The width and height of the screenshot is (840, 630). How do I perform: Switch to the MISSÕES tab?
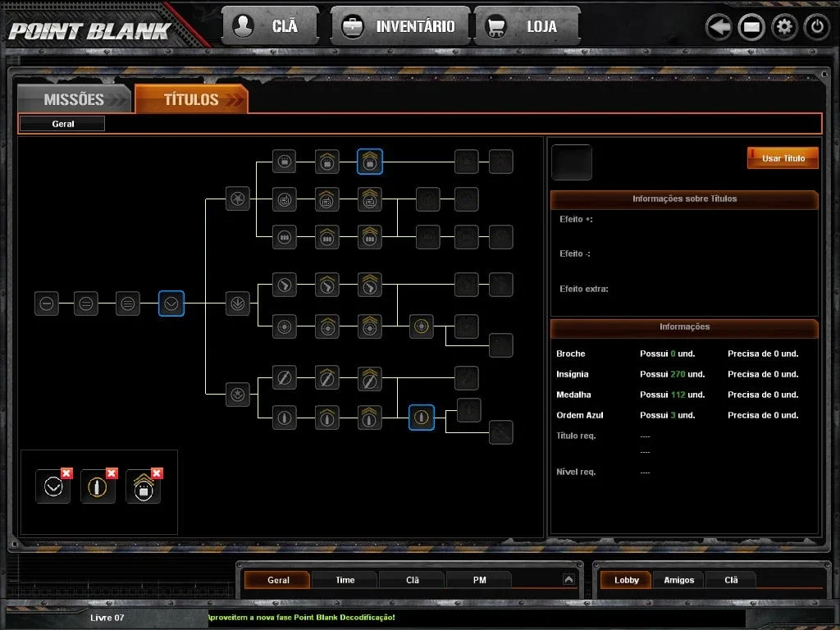coord(74,99)
